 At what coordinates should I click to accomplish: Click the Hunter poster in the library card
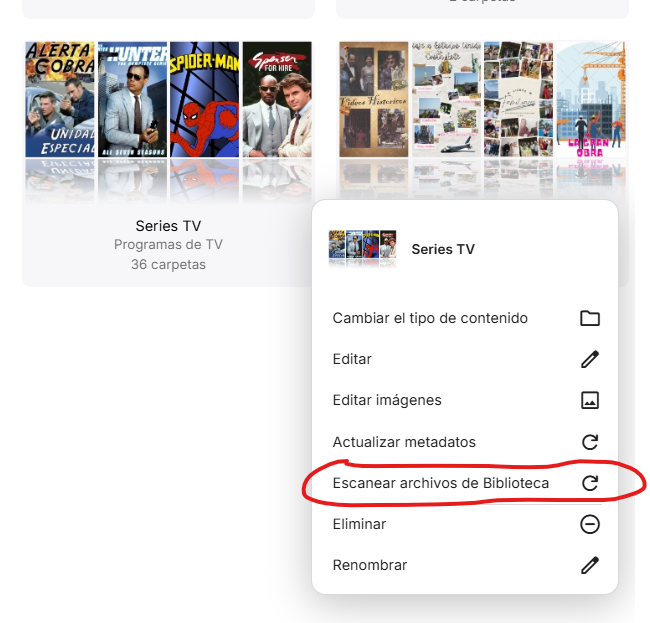(132, 99)
